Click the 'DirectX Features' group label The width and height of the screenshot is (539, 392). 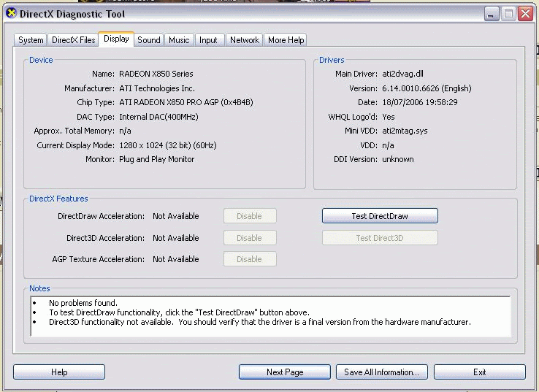click(x=58, y=199)
